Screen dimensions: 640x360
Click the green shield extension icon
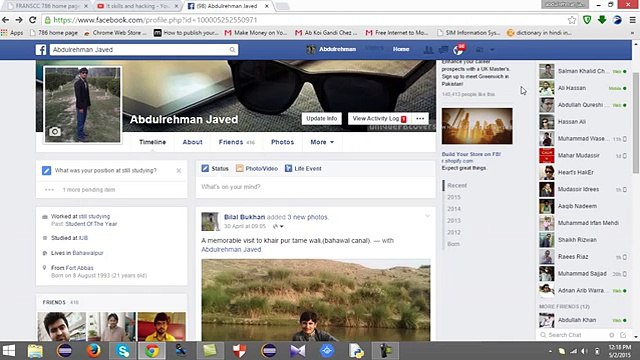587,20
